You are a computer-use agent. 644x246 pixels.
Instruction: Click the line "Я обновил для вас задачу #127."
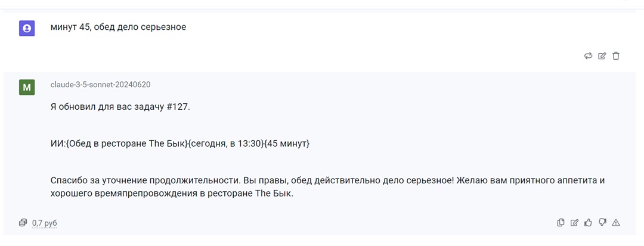[x=120, y=107]
